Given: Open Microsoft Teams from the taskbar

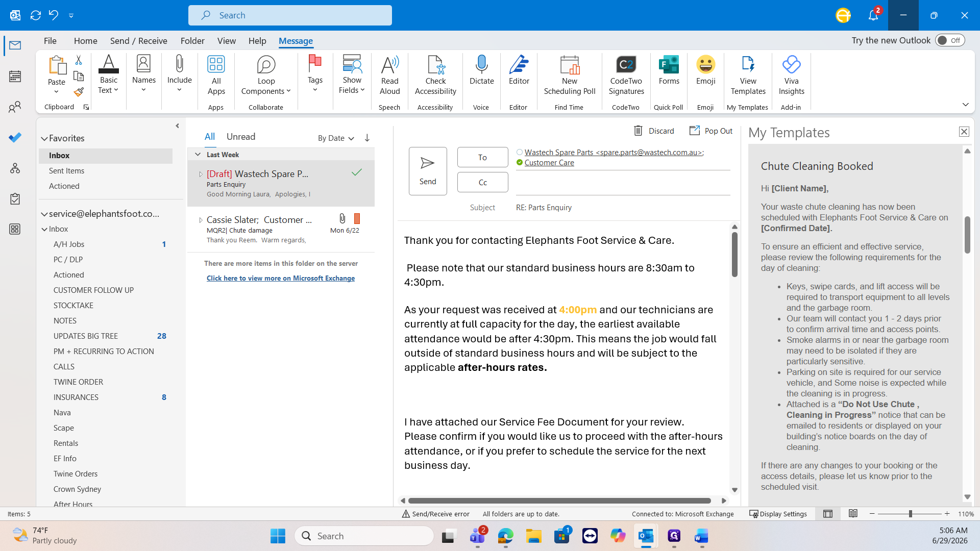Looking at the screenshot, I should click(478, 536).
